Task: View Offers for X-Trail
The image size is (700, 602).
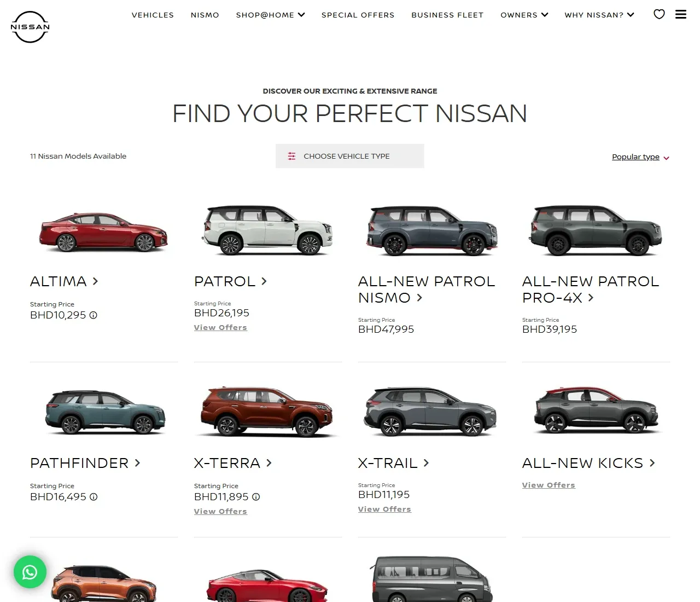Action: [384, 509]
